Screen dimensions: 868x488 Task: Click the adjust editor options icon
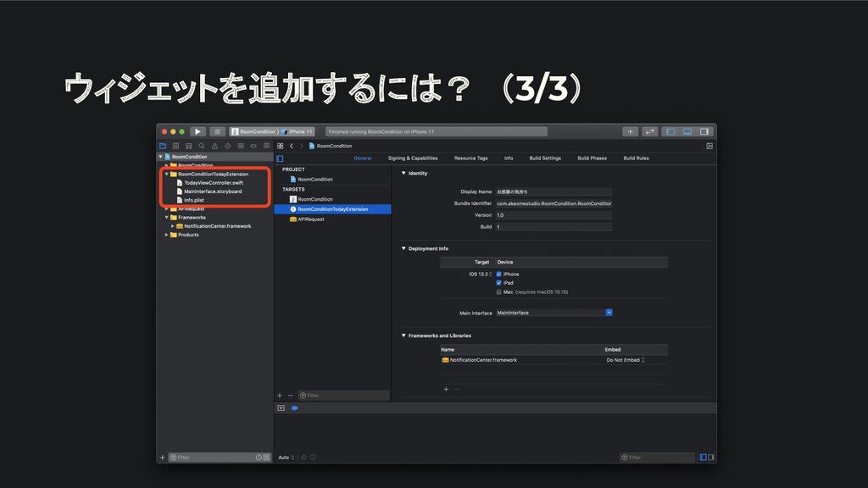709,146
